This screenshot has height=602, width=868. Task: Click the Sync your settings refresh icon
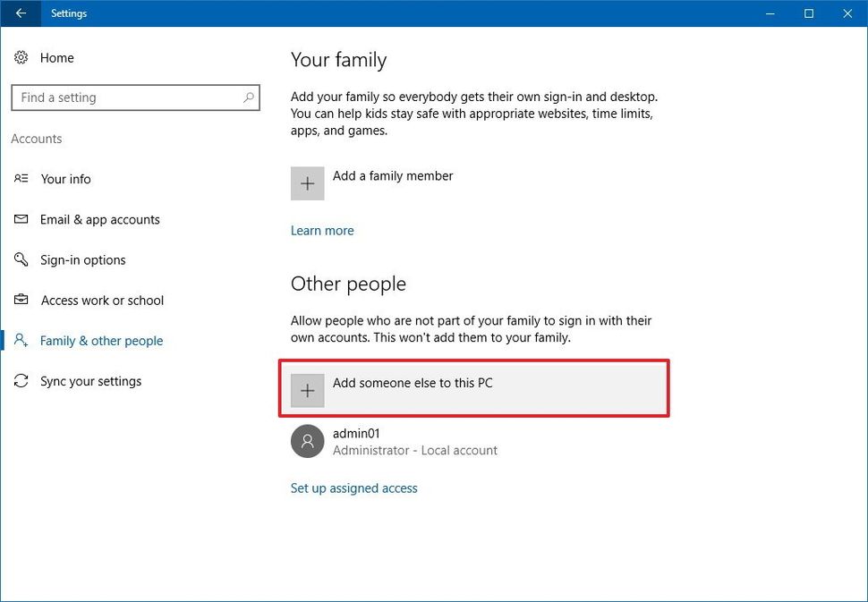pyautogui.click(x=21, y=381)
